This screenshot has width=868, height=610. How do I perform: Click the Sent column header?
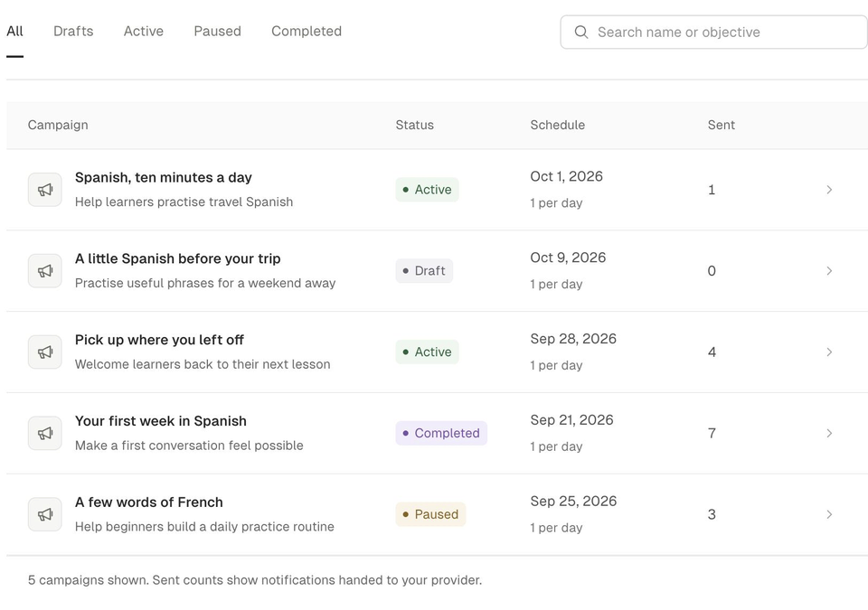coord(721,125)
